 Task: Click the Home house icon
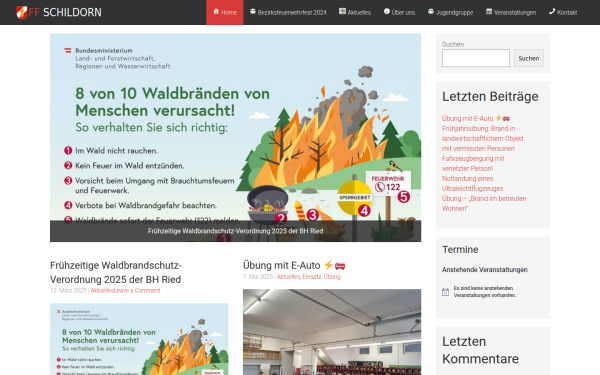[216, 11]
